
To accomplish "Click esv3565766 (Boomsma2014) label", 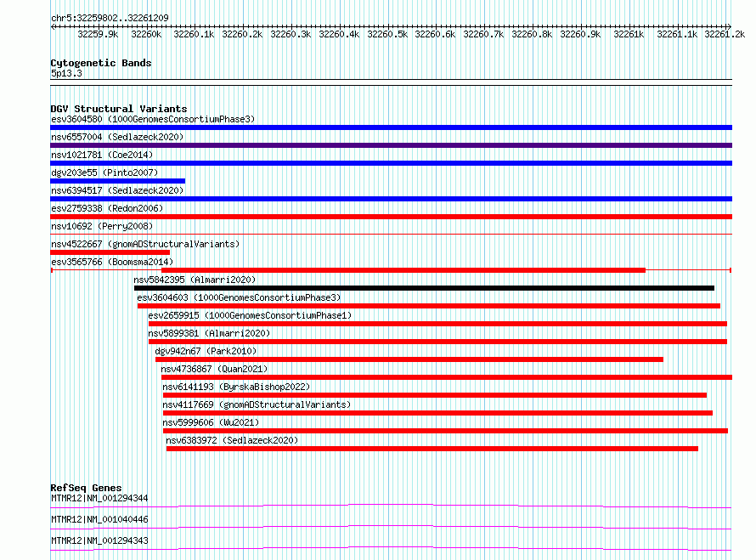I will 112,262.
